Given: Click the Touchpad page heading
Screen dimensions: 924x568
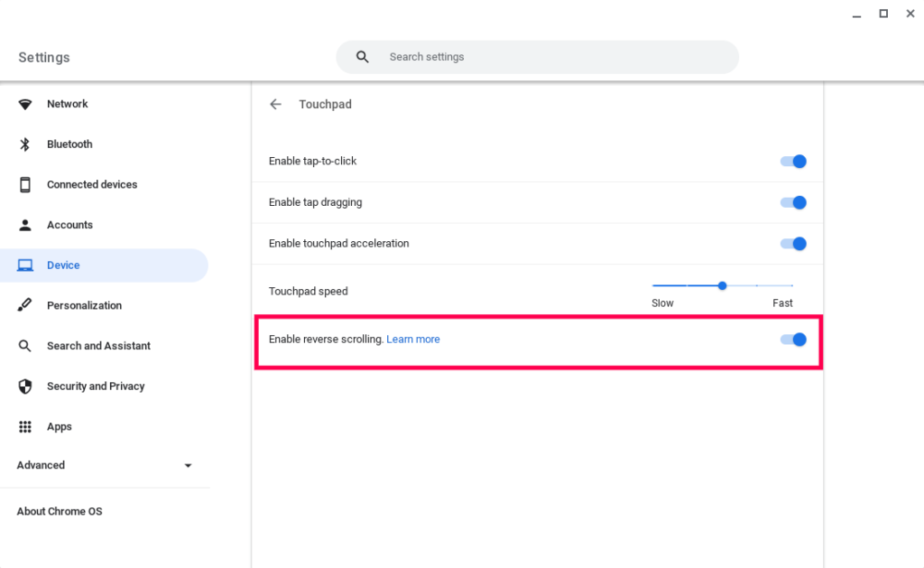Looking at the screenshot, I should [325, 105].
